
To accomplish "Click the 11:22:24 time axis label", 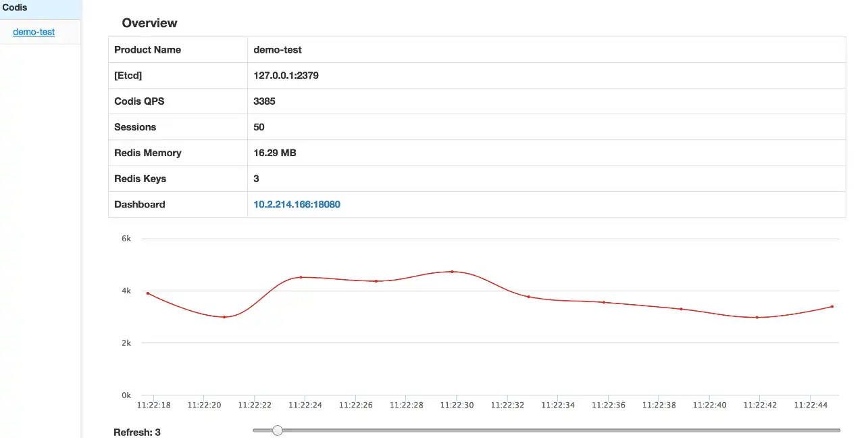I will tap(305, 405).
